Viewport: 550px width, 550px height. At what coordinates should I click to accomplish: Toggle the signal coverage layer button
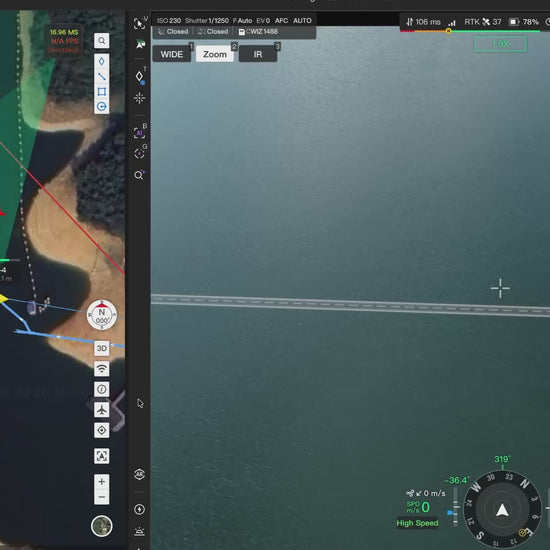tap(101, 369)
